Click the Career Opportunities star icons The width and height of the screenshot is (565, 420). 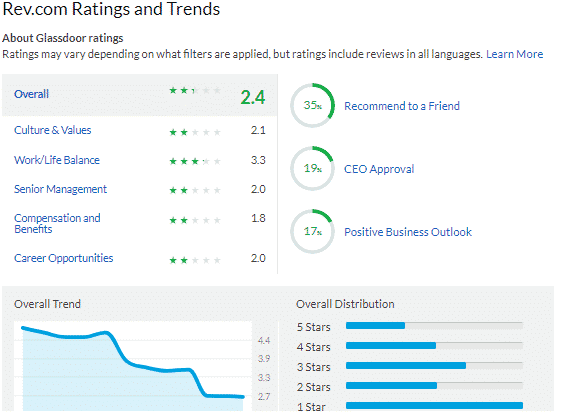195,260
